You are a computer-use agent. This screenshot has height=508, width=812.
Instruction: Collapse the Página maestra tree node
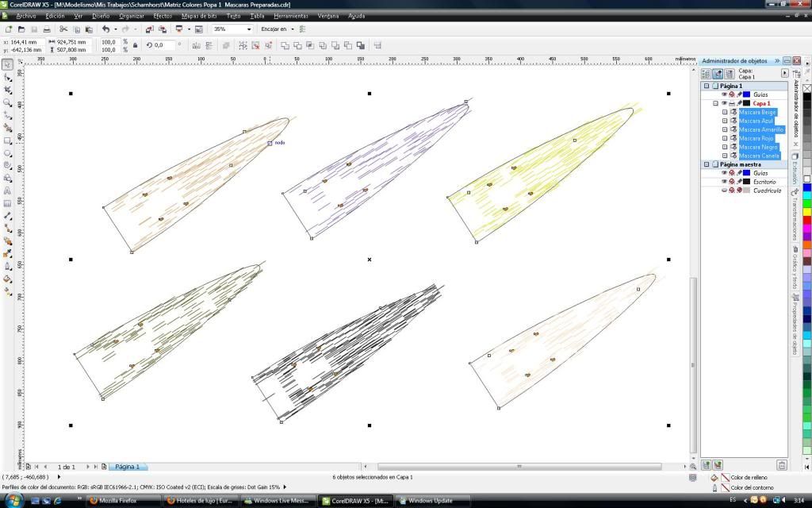707,164
